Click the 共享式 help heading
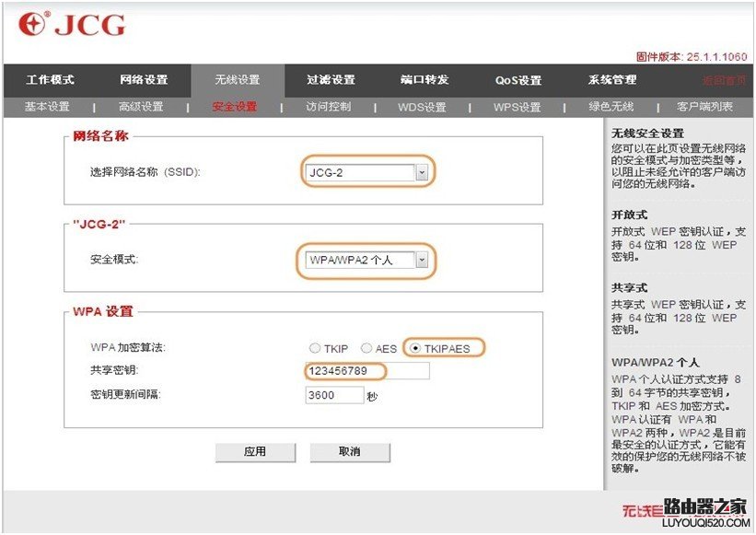The image size is (756, 535). [x=629, y=287]
